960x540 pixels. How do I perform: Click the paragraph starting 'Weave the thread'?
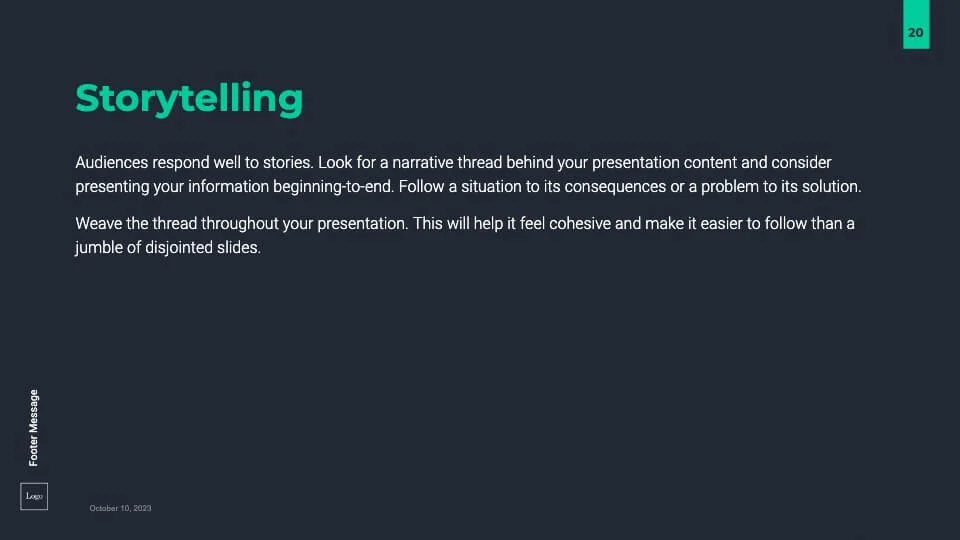(x=464, y=236)
